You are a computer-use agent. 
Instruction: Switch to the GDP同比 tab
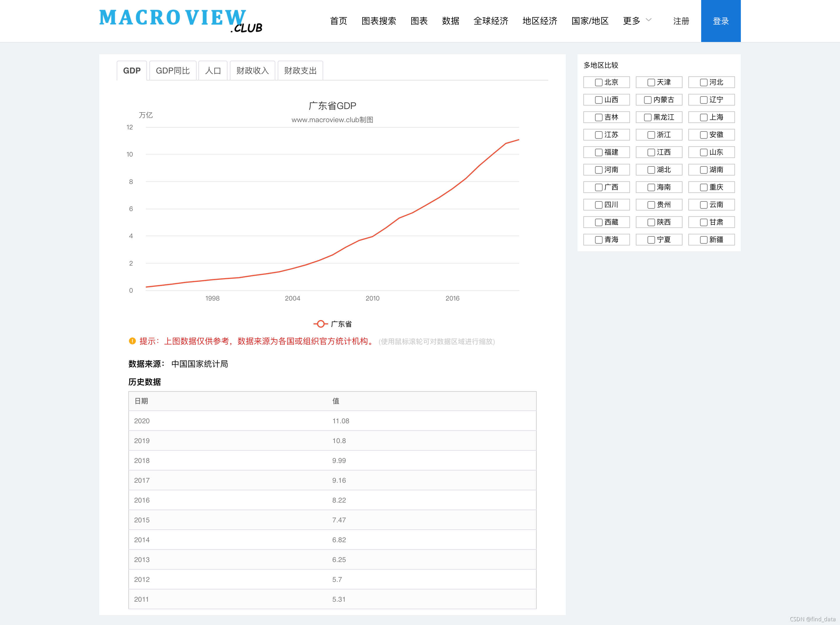coord(173,71)
